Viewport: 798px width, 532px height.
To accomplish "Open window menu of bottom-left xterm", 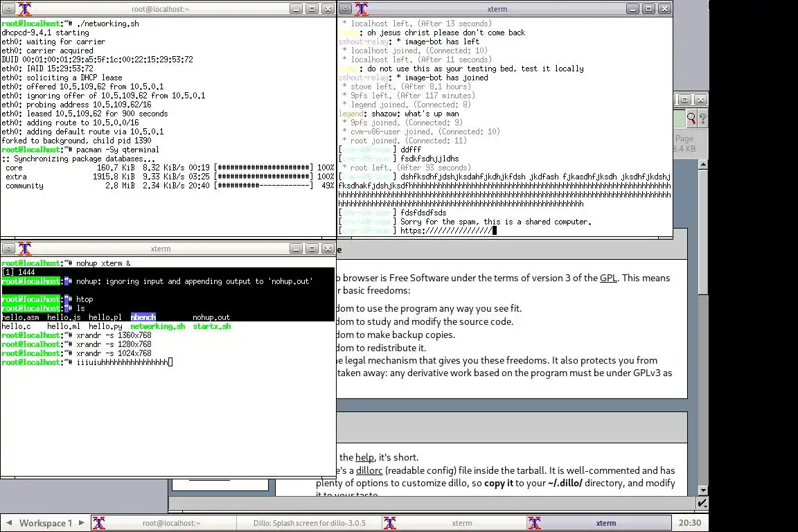I will click(x=8, y=249).
